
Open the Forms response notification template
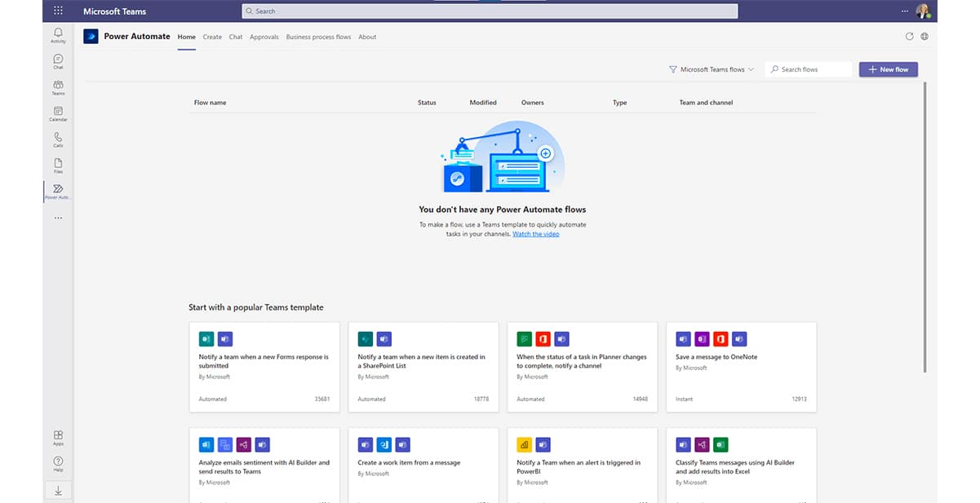(264, 367)
